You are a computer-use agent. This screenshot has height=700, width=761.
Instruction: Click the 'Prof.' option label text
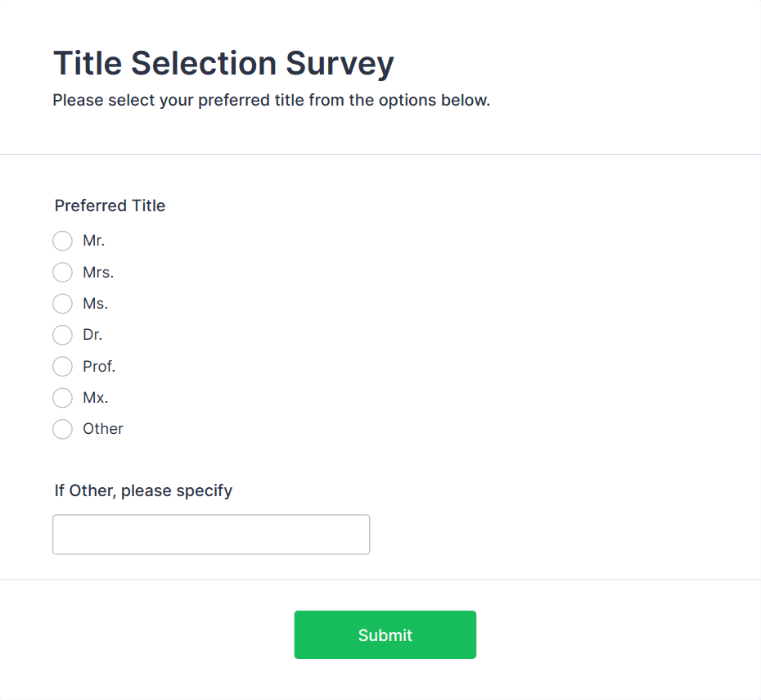click(x=99, y=366)
